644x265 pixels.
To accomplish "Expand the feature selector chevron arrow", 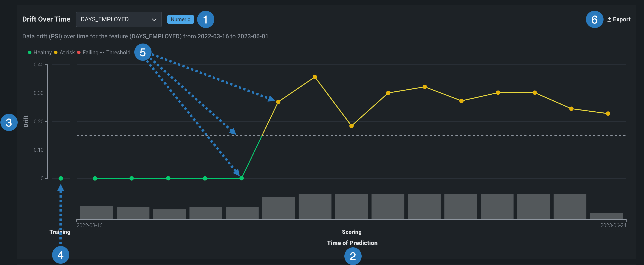I will [x=154, y=20].
